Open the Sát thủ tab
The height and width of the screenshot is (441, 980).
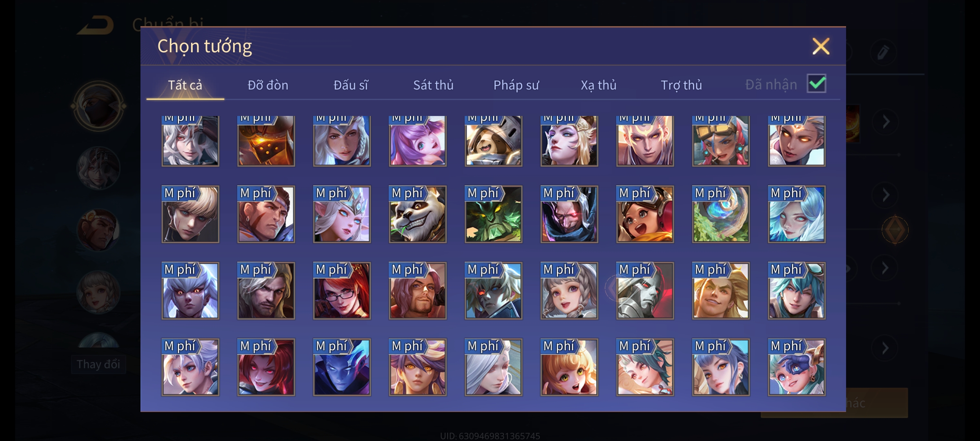coord(433,85)
